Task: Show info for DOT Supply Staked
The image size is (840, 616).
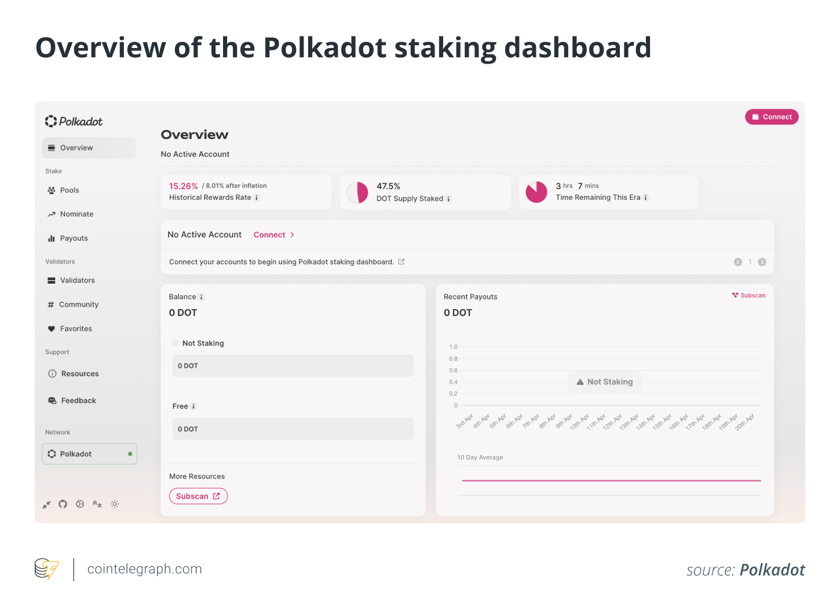Action: coord(448,199)
